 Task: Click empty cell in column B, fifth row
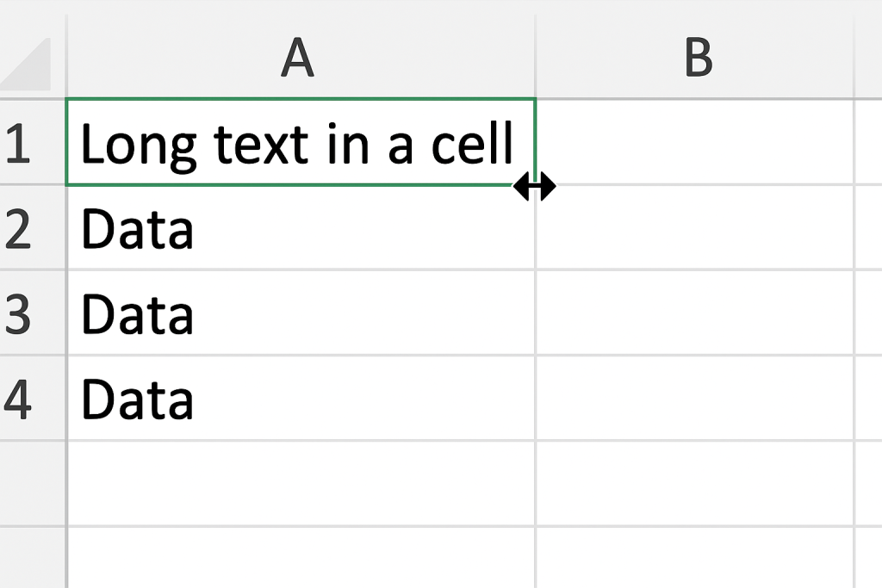tap(694, 483)
